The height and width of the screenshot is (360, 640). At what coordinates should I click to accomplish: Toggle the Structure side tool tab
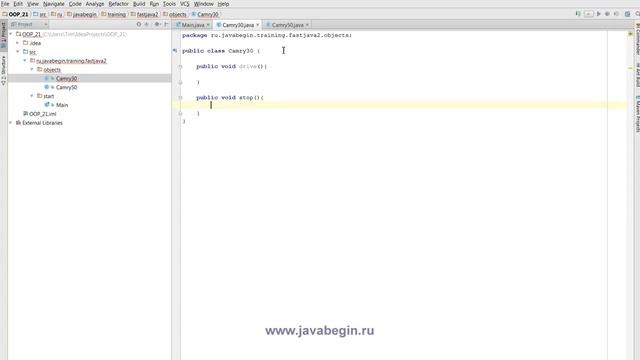[x=4, y=70]
